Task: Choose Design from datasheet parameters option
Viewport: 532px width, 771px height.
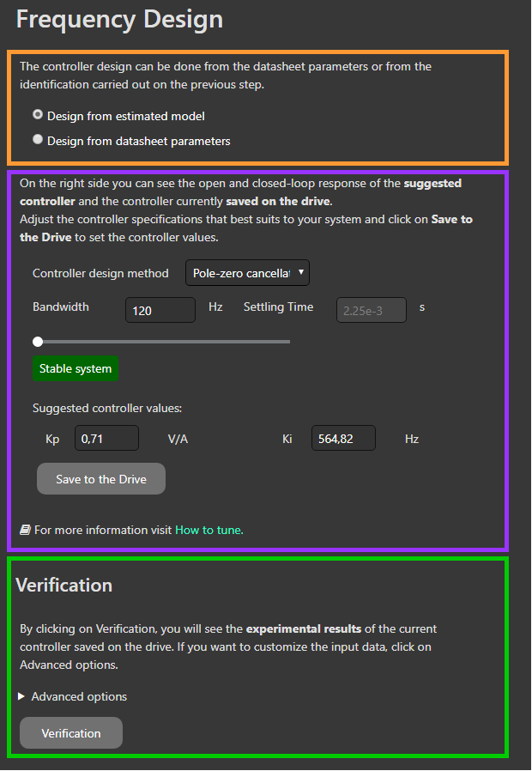Action: point(38,140)
